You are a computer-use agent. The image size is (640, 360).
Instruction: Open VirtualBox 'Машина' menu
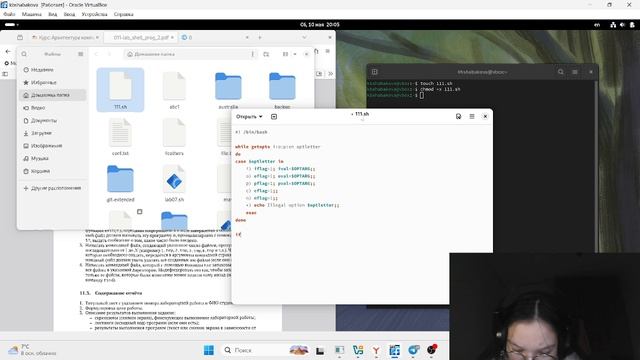[x=31, y=14]
